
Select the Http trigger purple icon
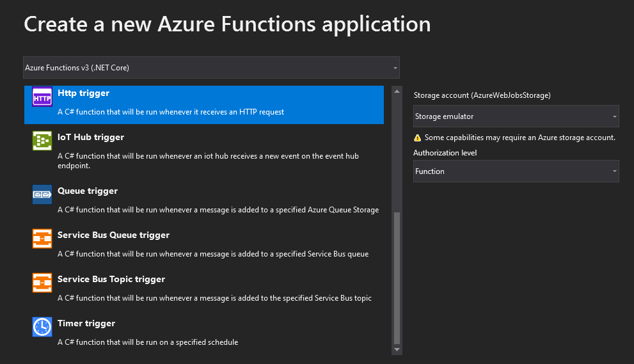pyautogui.click(x=42, y=97)
